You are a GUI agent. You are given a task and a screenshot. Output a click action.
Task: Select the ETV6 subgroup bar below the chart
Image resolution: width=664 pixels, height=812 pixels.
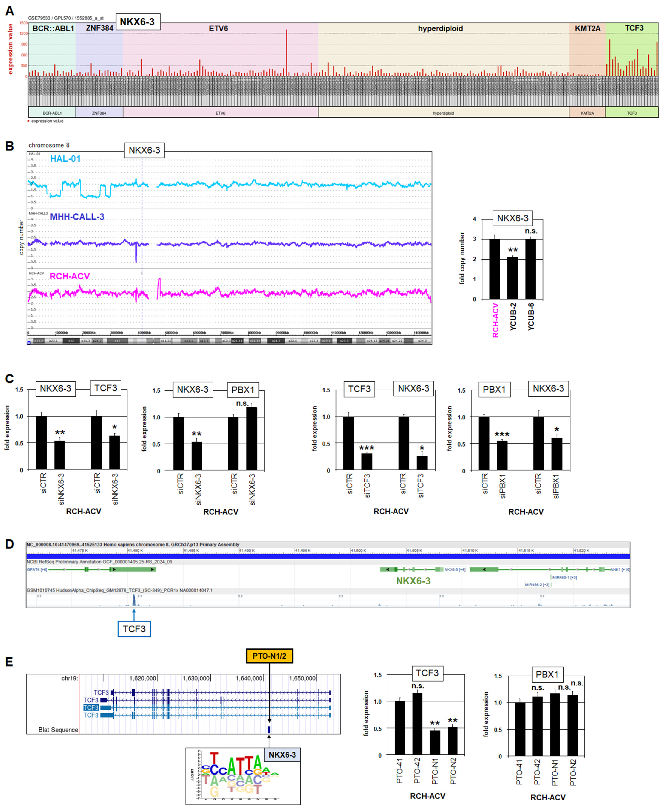(220, 113)
